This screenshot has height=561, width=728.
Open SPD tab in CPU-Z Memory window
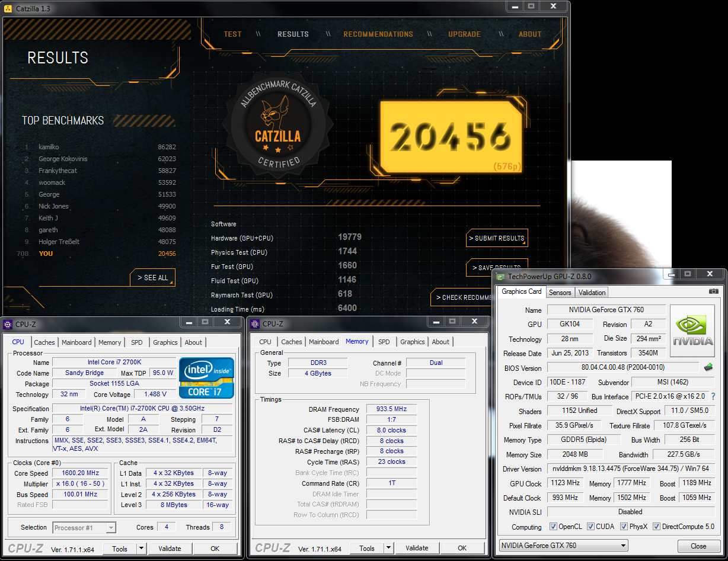[384, 342]
